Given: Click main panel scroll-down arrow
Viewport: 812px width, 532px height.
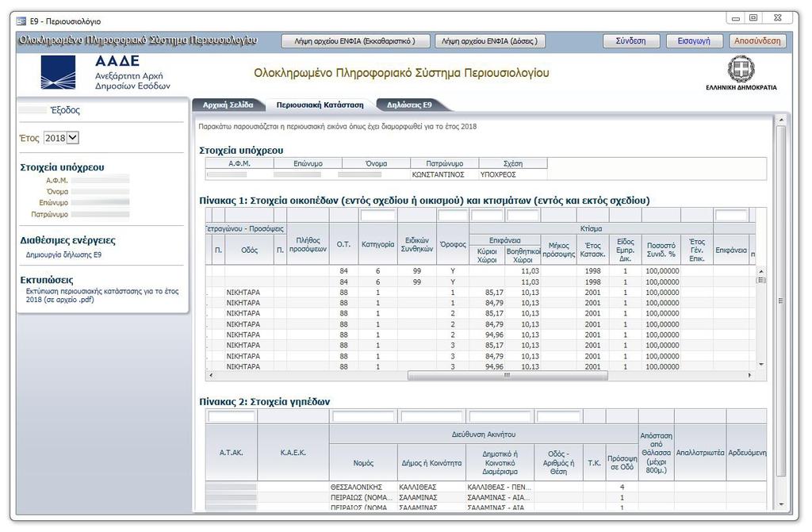Looking at the screenshot, I should pyautogui.click(x=781, y=505).
